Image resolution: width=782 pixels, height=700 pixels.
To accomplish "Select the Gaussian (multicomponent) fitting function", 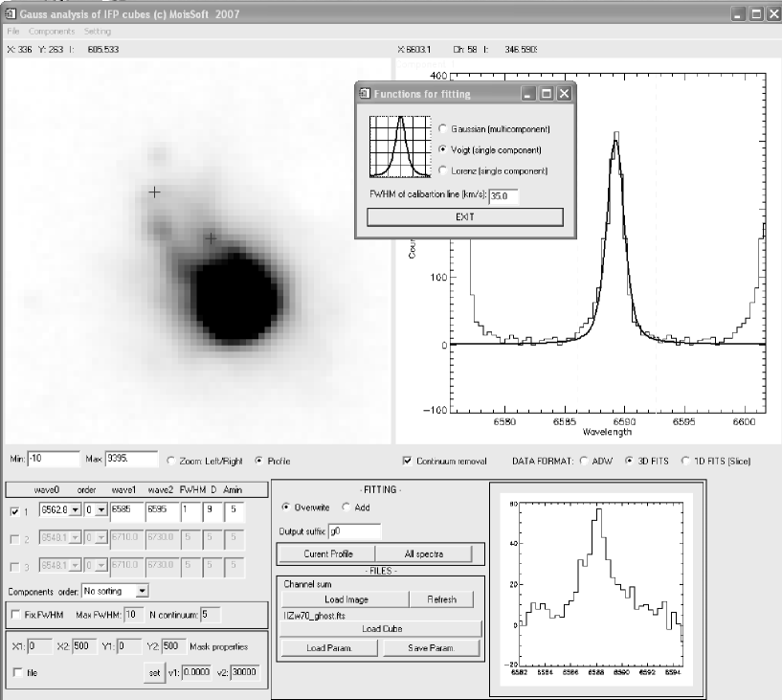I will coord(442,128).
